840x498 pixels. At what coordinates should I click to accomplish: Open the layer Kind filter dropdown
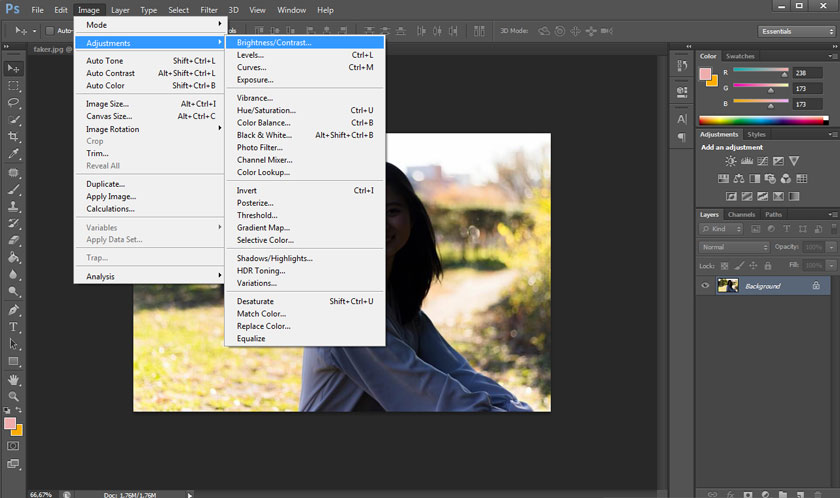click(735, 229)
